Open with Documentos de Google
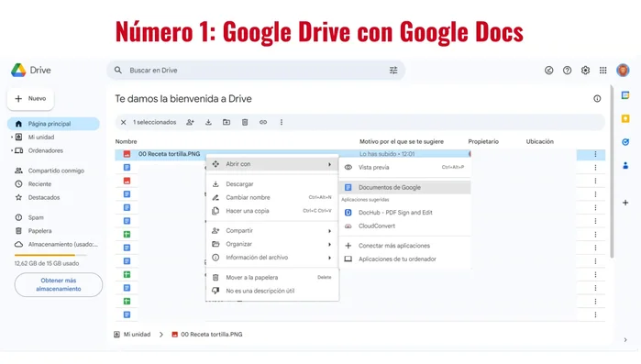 point(405,188)
